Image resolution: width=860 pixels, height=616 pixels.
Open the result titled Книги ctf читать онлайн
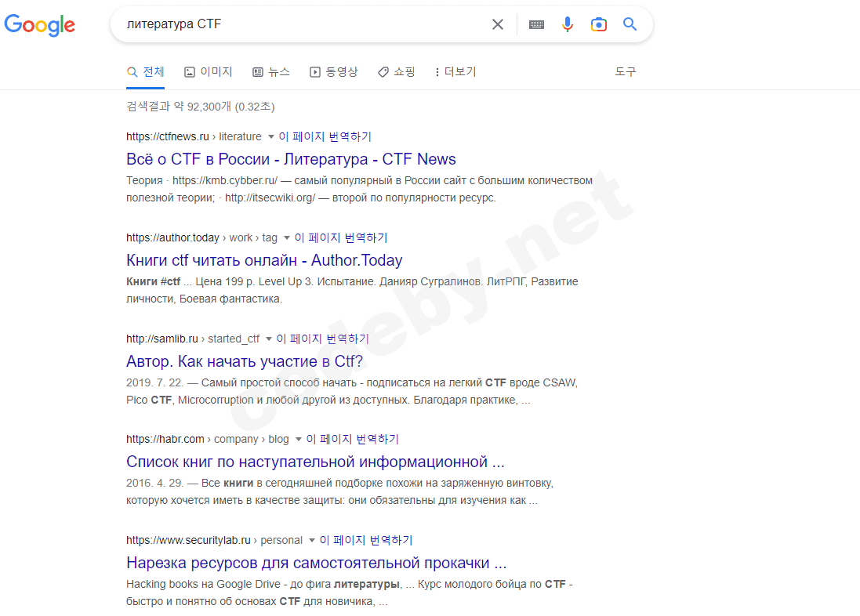pyautogui.click(x=264, y=260)
